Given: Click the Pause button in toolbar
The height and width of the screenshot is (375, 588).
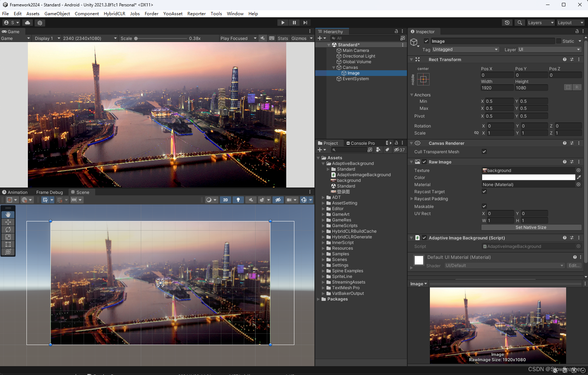Looking at the screenshot, I should point(294,23).
